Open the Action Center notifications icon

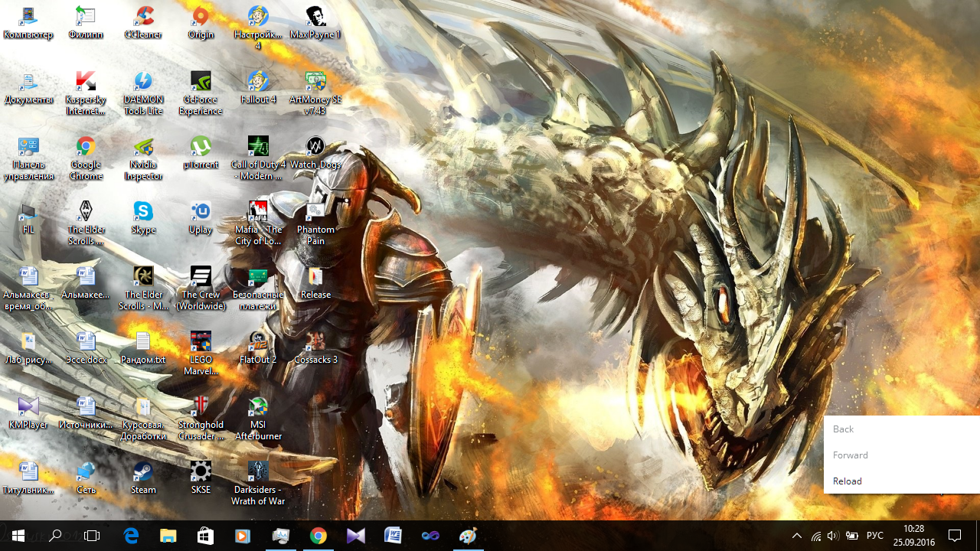[955, 536]
